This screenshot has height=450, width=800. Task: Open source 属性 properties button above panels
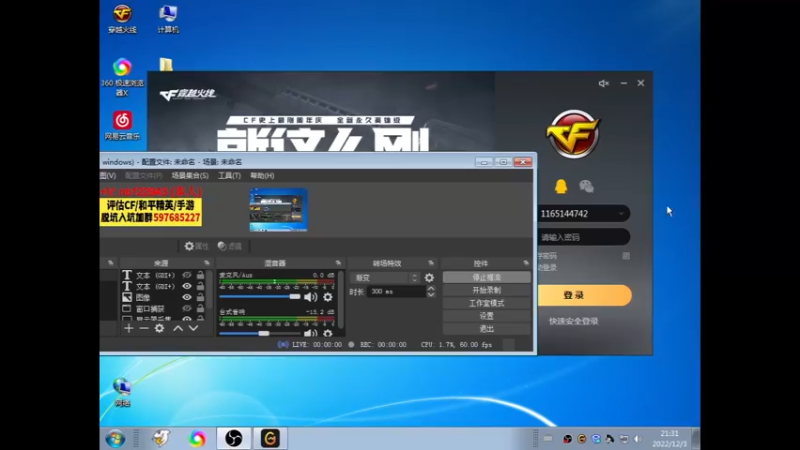pos(196,246)
